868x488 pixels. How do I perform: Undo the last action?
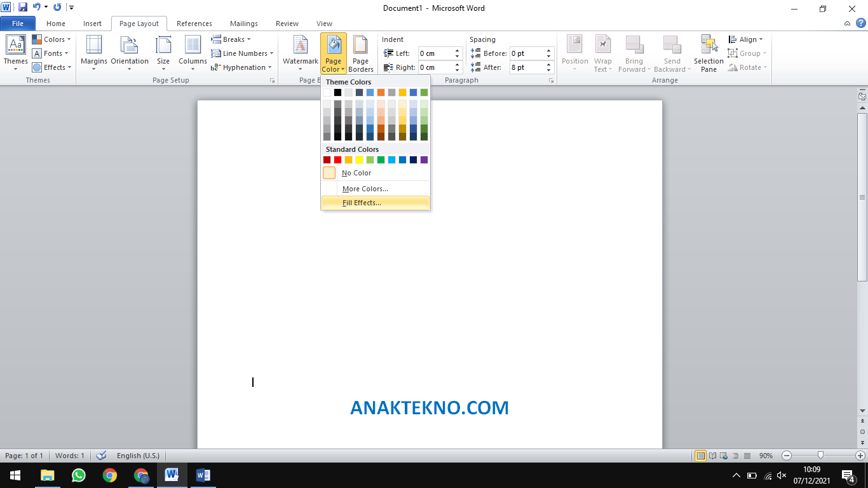[37, 8]
